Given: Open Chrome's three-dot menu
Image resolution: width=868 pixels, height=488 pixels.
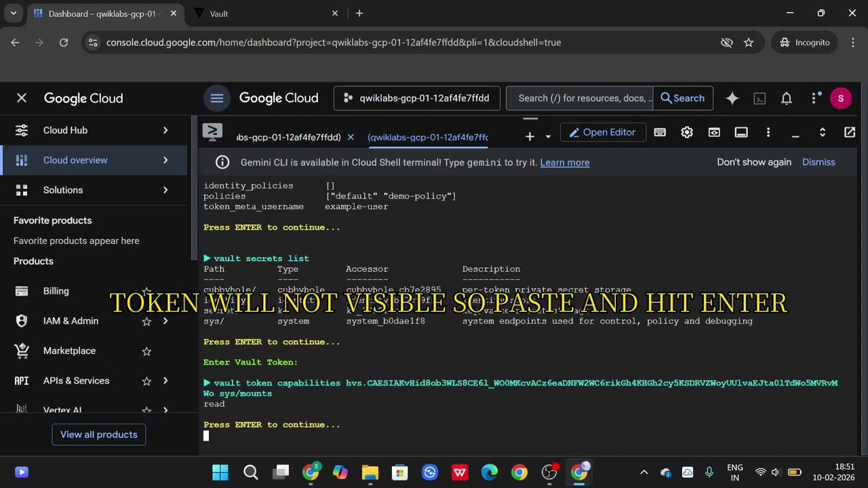Looking at the screenshot, I should (x=853, y=43).
